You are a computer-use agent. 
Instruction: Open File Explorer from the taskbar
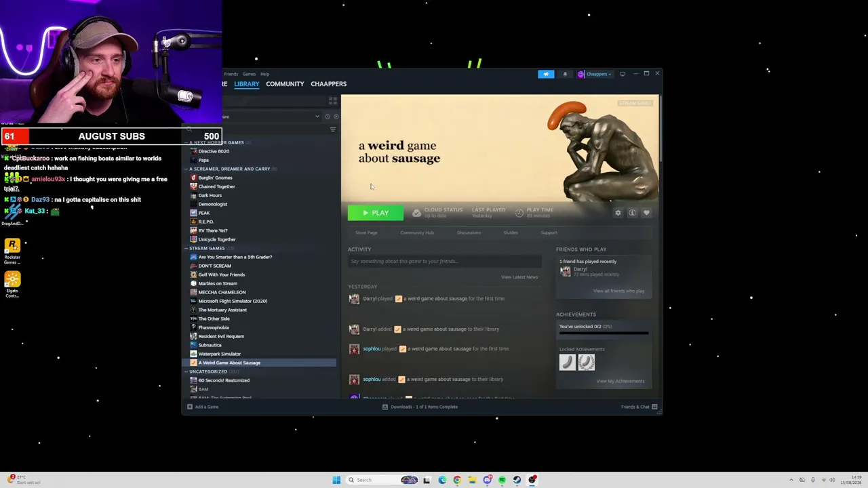point(472,480)
